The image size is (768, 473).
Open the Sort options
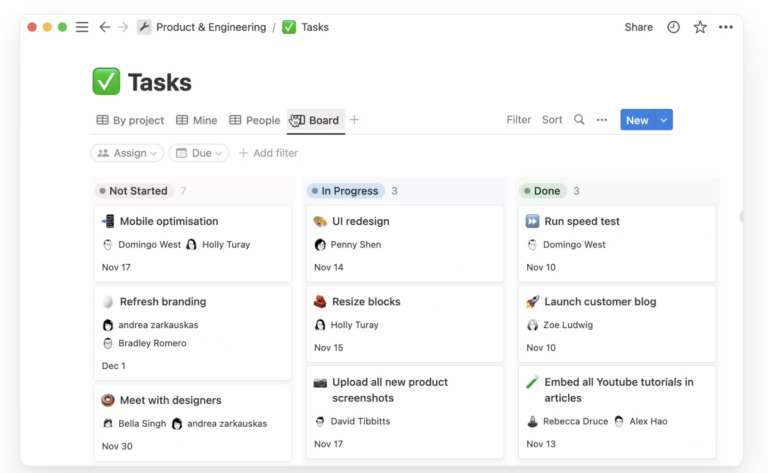click(x=552, y=120)
